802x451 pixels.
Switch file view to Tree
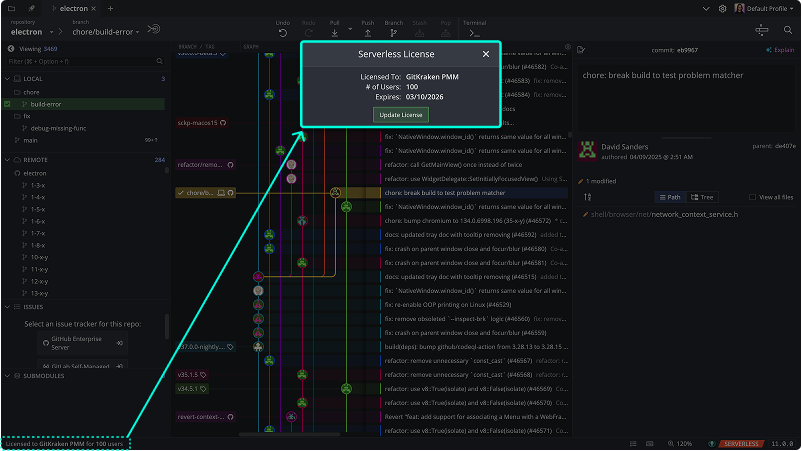[703, 197]
